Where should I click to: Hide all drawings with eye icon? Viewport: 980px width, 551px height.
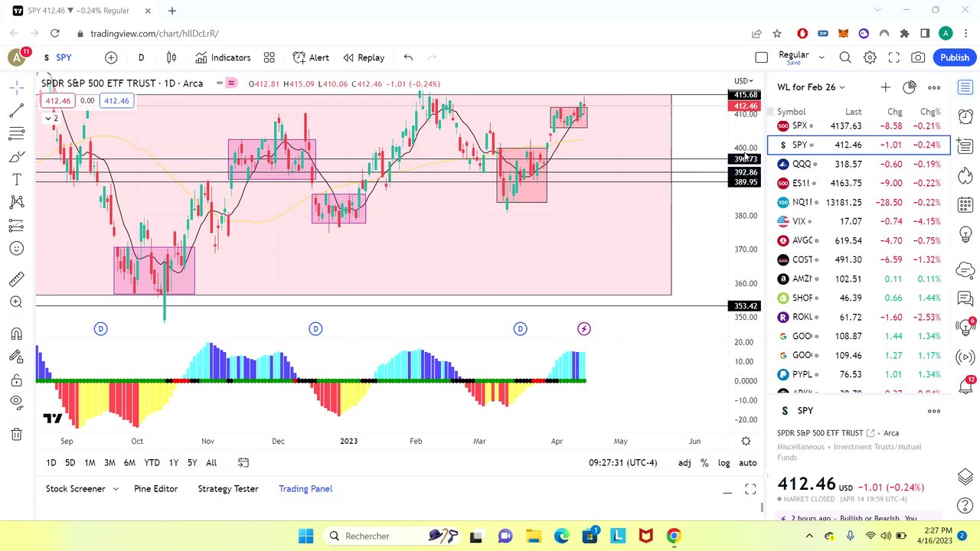click(16, 403)
